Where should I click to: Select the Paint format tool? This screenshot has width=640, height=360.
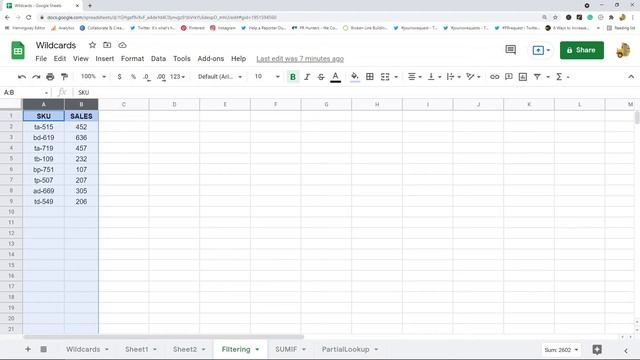[x=64, y=77]
